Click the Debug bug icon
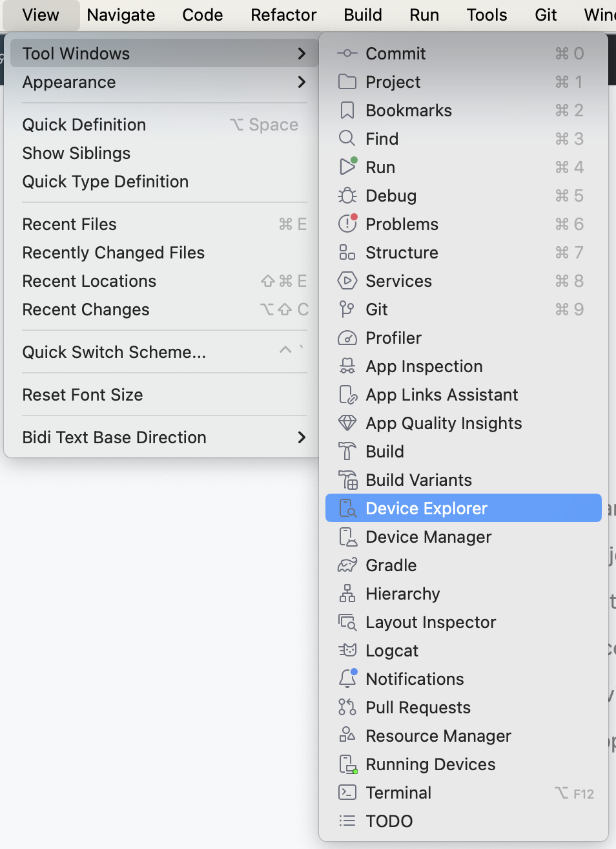 pos(347,196)
